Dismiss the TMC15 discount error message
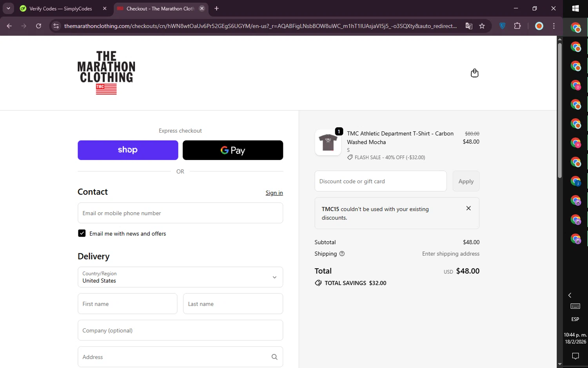 pyautogui.click(x=468, y=208)
